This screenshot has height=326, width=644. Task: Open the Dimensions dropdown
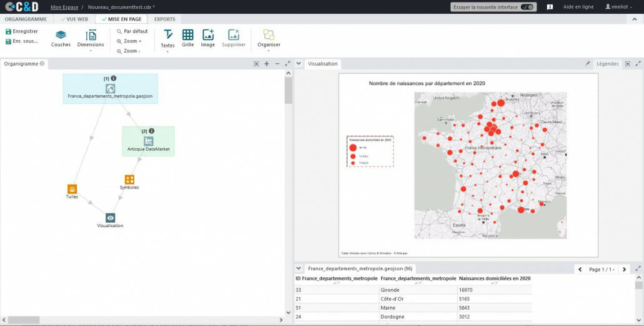pos(91,39)
